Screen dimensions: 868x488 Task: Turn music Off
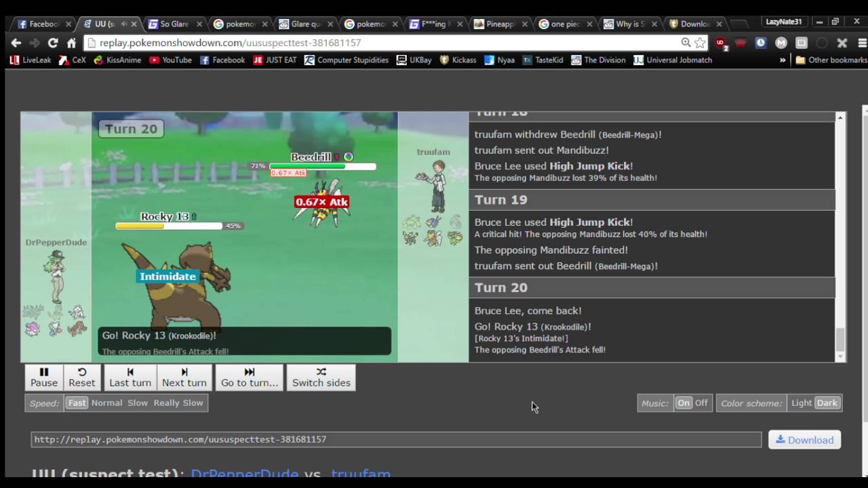(701, 403)
